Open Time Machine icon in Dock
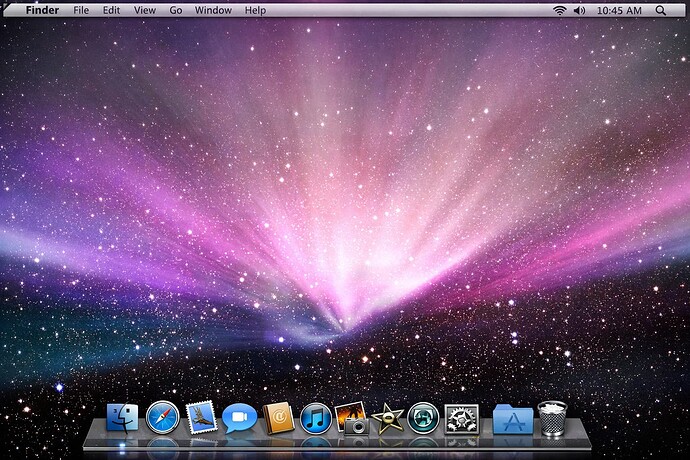Image resolution: width=690 pixels, height=460 pixels. [423, 418]
